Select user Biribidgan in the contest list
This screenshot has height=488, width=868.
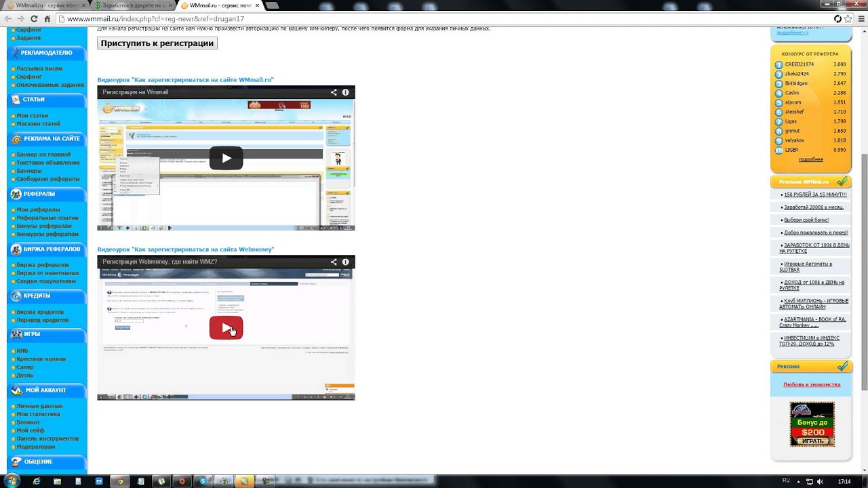coord(796,83)
